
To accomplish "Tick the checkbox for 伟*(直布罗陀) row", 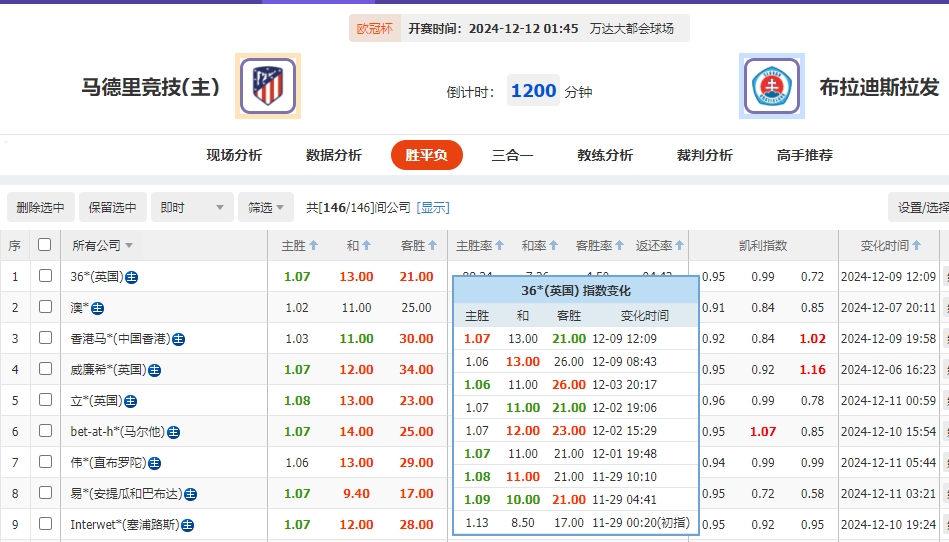I will click(44, 463).
